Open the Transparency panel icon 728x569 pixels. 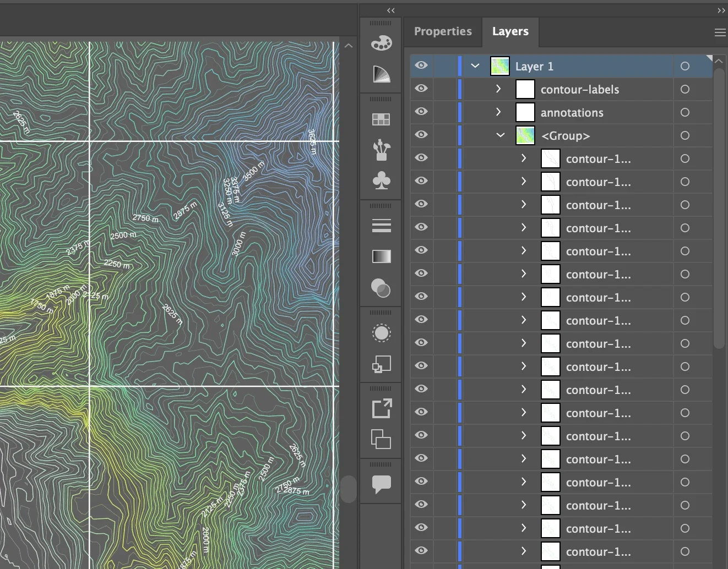click(x=381, y=288)
